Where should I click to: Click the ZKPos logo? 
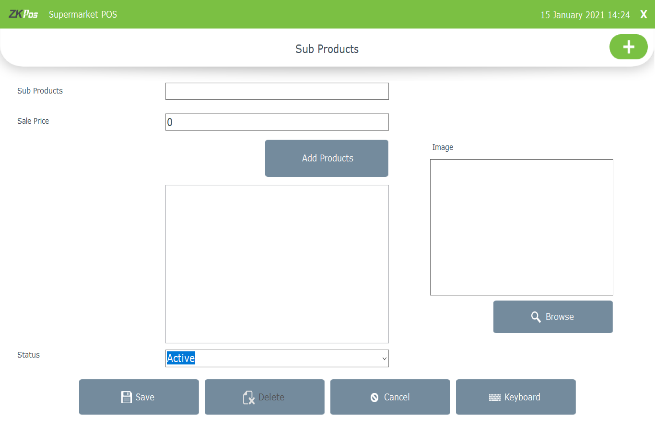pyautogui.click(x=23, y=14)
